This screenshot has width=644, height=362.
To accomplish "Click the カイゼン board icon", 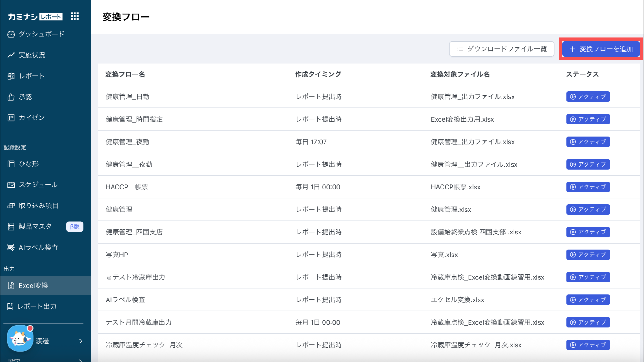I will (11, 118).
